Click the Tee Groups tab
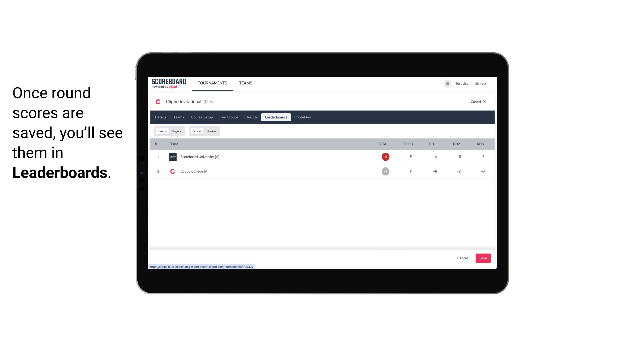 (x=229, y=117)
